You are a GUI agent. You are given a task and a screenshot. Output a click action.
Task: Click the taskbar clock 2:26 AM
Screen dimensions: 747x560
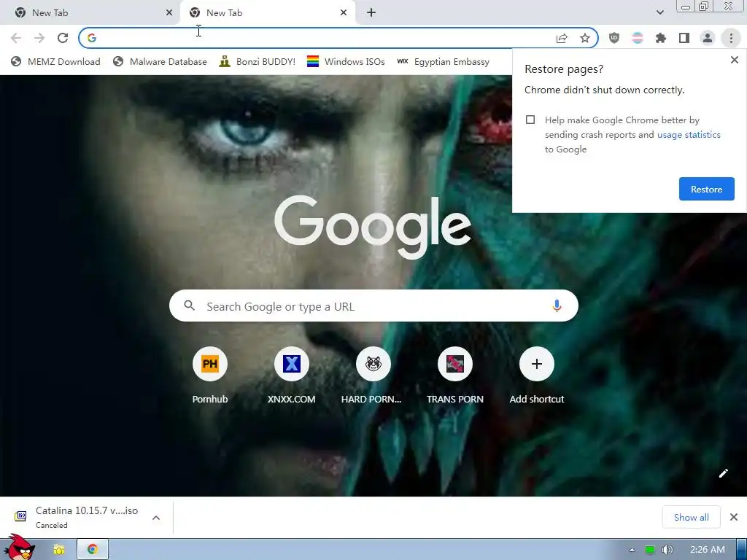[x=707, y=550]
